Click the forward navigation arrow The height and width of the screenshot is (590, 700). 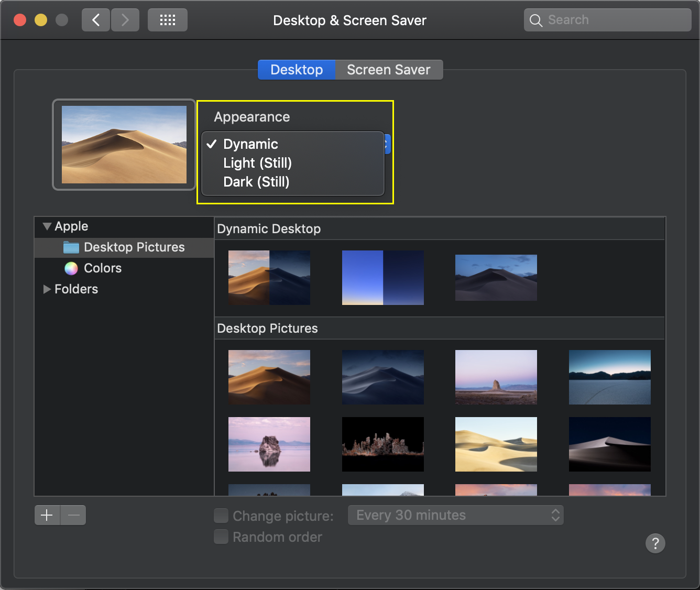tap(125, 19)
